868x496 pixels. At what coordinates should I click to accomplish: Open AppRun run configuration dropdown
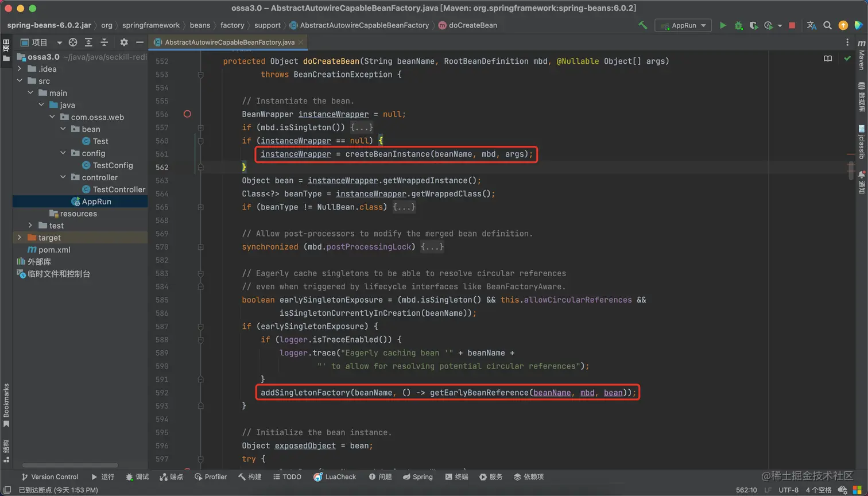pos(684,25)
